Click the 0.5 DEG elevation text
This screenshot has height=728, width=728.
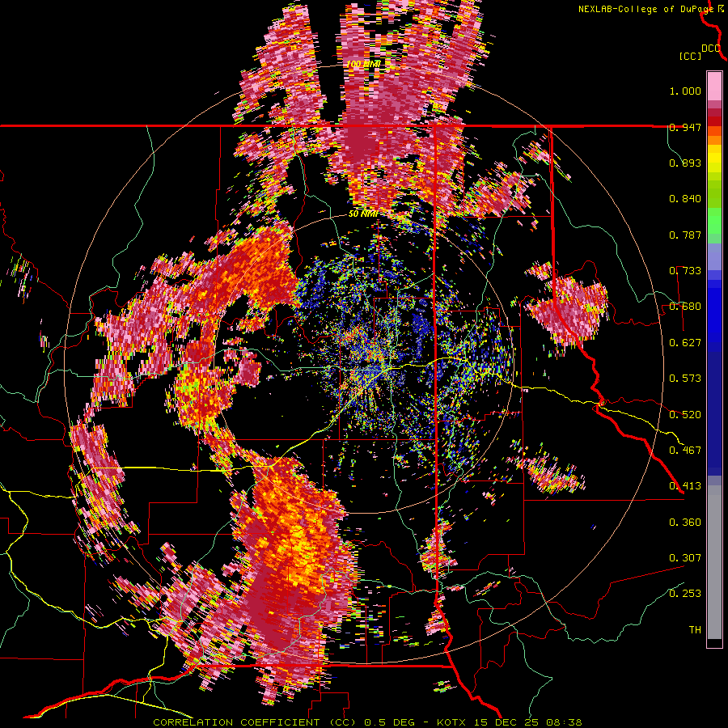391,722
